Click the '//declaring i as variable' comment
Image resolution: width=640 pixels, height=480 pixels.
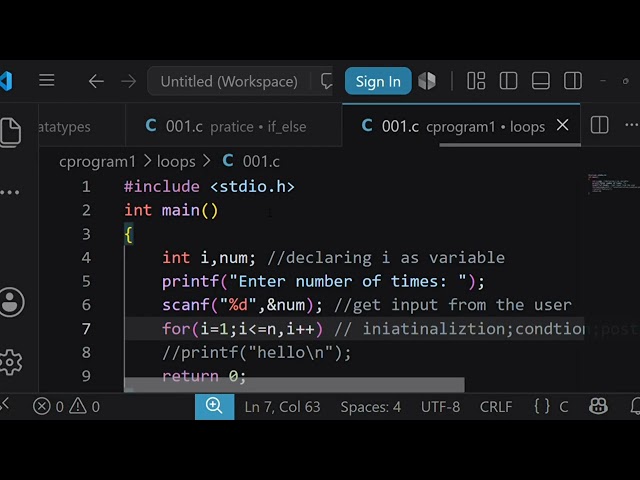tap(386, 258)
